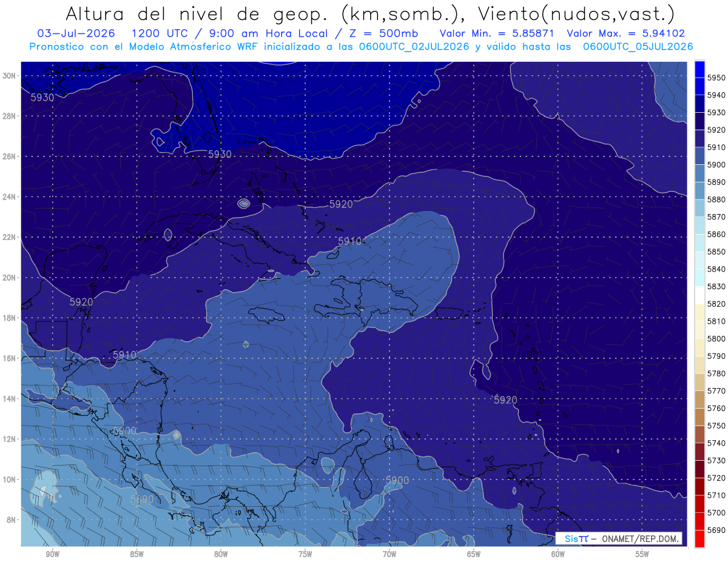The width and height of the screenshot is (728, 562).
Task: Click the colorbar label 5830
Action: click(716, 286)
